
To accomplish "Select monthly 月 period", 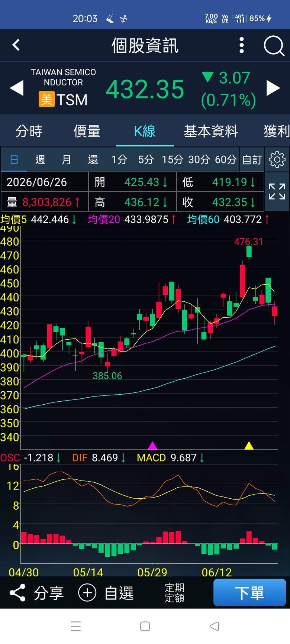I will (67, 159).
